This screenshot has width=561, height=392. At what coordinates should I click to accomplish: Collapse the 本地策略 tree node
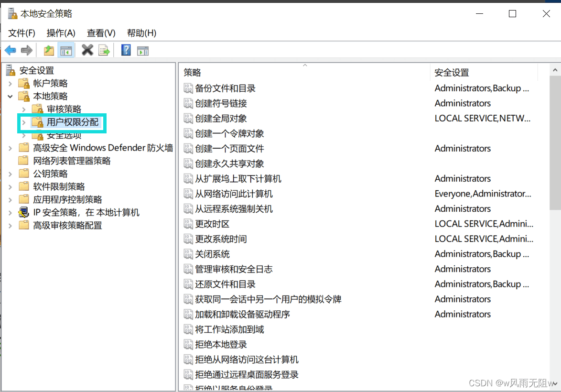click(x=11, y=97)
